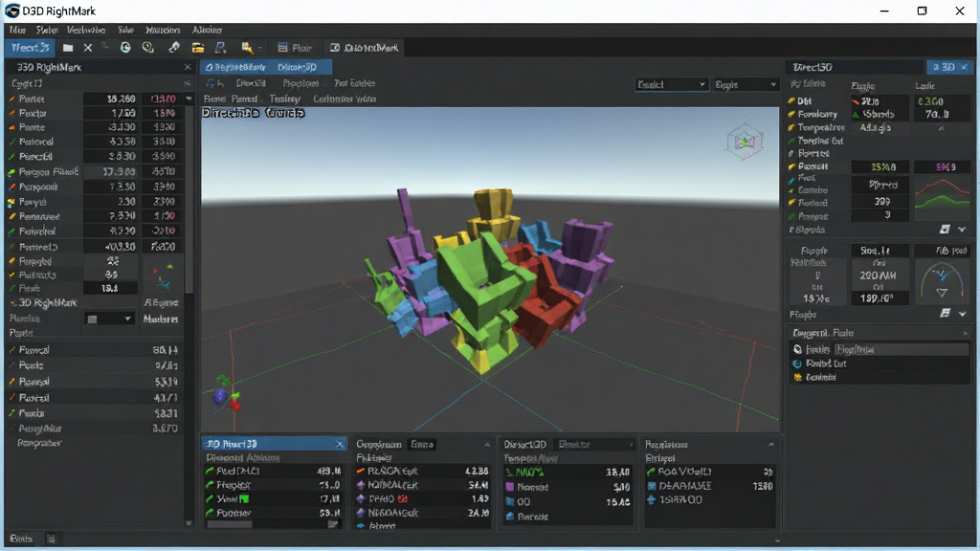The height and width of the screenshot is (551, 980).
Task: Switch to the Enna tab in the second bottom panel
Action: click(x=422, y=444)
